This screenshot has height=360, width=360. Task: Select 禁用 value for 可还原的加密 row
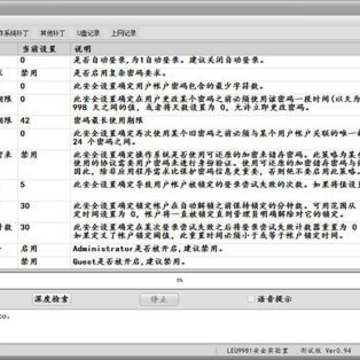tap(29, 155)
